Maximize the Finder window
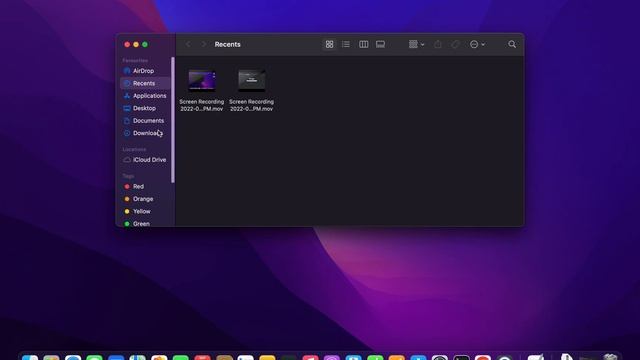 click(x=145, y=44)
